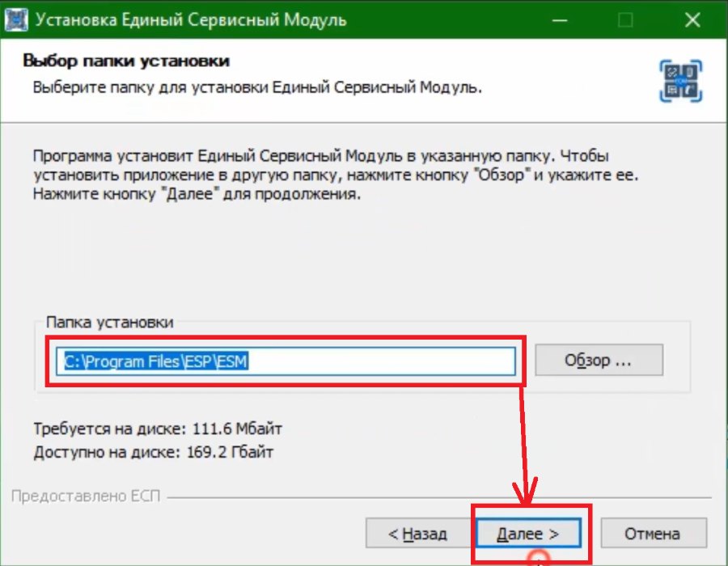
Task: Click the window title Установка Единый Сервисный Модуль
Action: (191, 20)
